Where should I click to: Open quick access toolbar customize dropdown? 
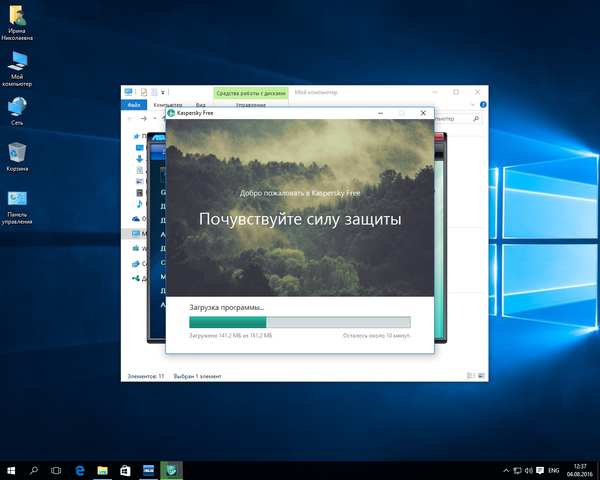pos(163,92)
